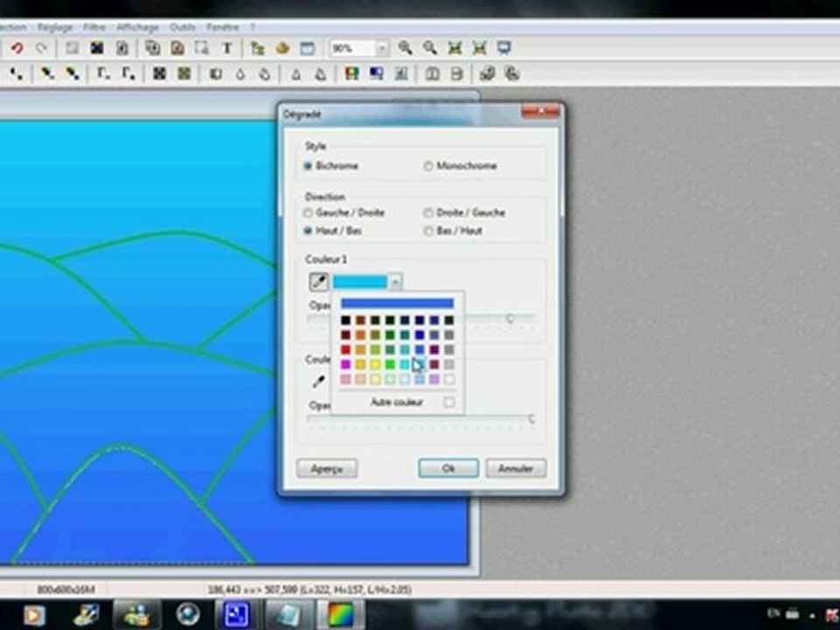
Task: Click the multicolored hue variation icon
Action: point(352,73)
